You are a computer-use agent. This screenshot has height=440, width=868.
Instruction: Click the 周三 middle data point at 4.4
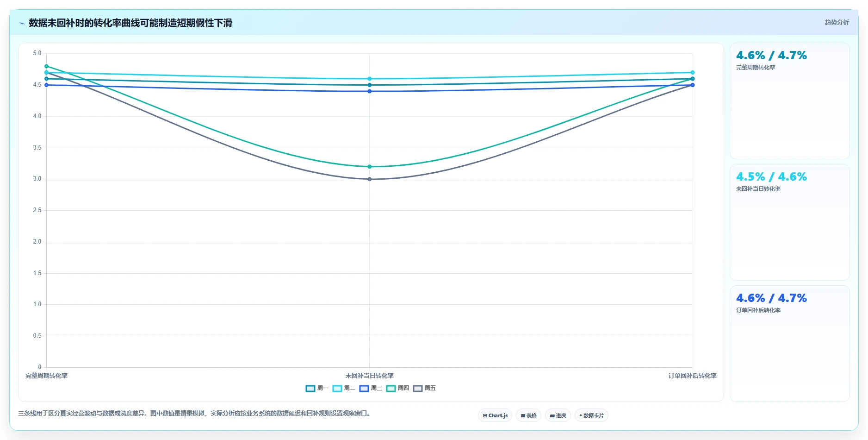pos(369,91)
